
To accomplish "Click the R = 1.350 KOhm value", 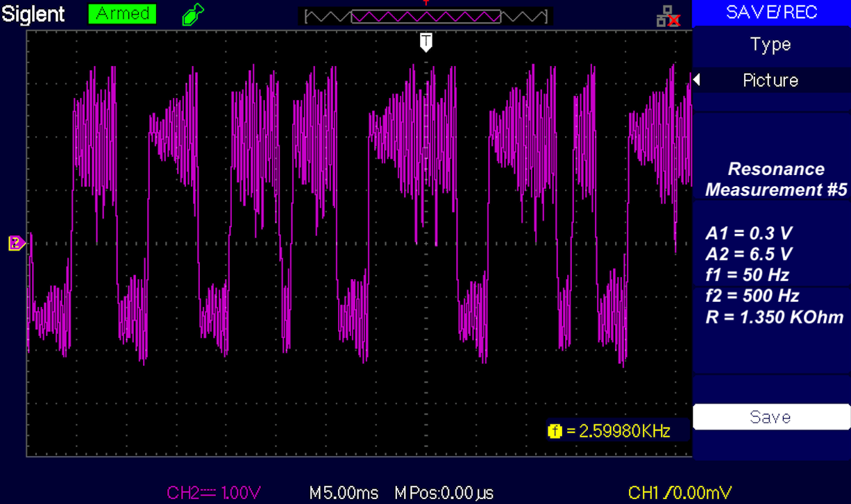I will [774, 318].
